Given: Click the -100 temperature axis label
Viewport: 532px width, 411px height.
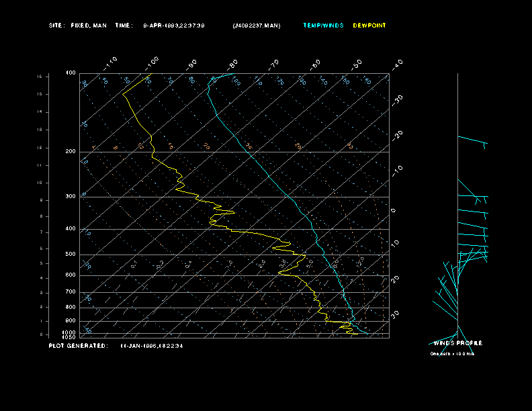Looking at the screenshot, I should coord(151,64).
